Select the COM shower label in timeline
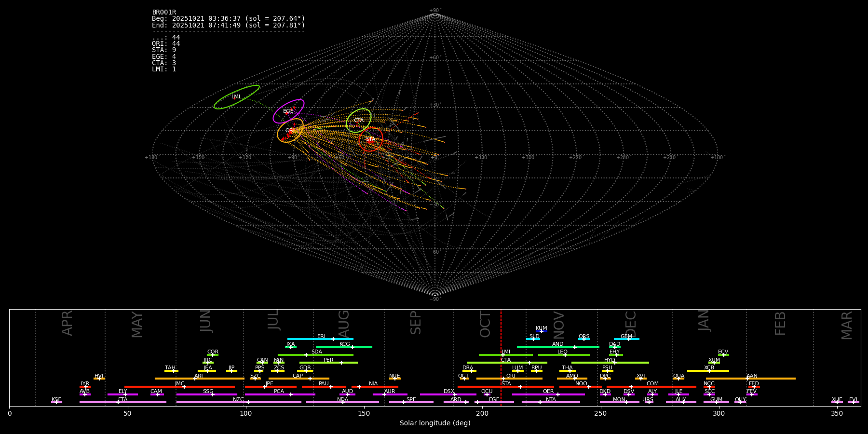The width and height of the screenshot is (868, 434). [653, 384]
